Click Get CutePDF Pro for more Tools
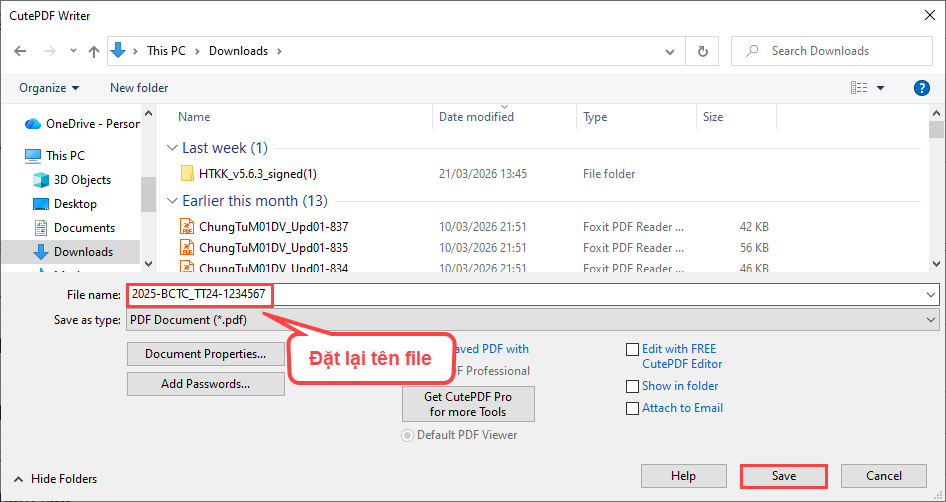The height and width of the screenshot is (502, 946). click(468, 404)
